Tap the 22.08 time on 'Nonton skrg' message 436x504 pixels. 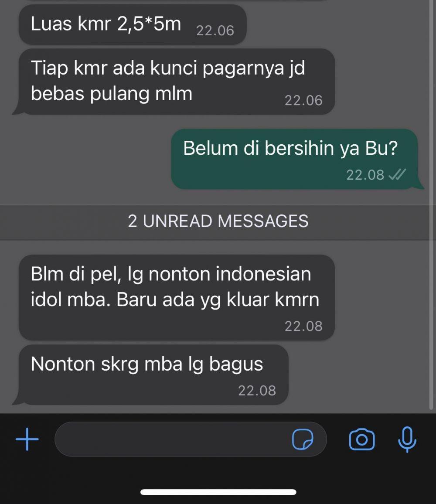pyautogui.click(x=257, y=391)
